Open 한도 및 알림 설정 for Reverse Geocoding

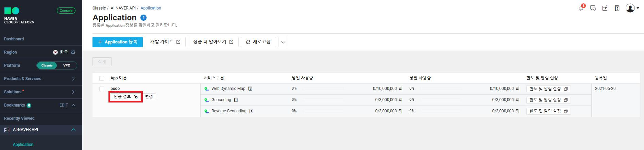(x=548, y=111)
